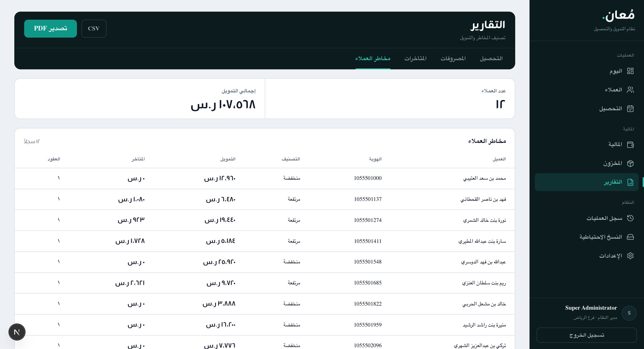Click the overdue amount ٩٢٣ ر.س

point(131,220)
